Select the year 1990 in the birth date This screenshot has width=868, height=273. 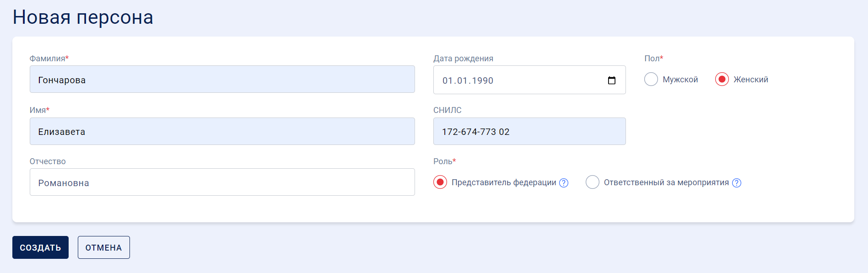click(x=483, y=80)
